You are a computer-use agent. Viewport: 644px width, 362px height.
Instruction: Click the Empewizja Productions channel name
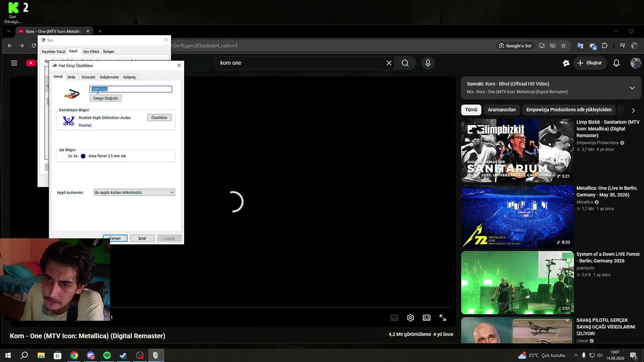(x=597, y=143)
